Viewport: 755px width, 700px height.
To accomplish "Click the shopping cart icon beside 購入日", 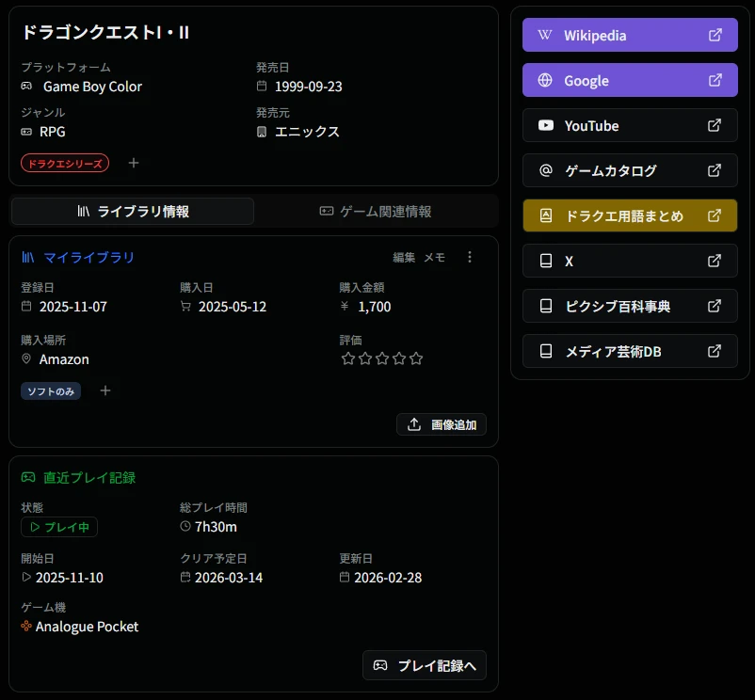I will pyautogui.click(x=184, y=306).
